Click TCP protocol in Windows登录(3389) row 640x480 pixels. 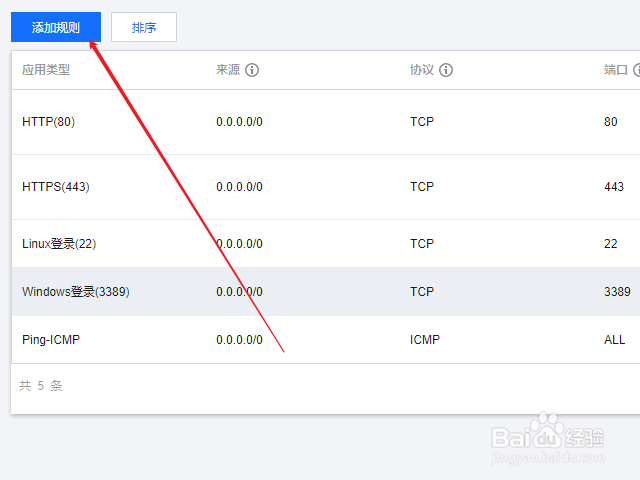tap(422, 292)
